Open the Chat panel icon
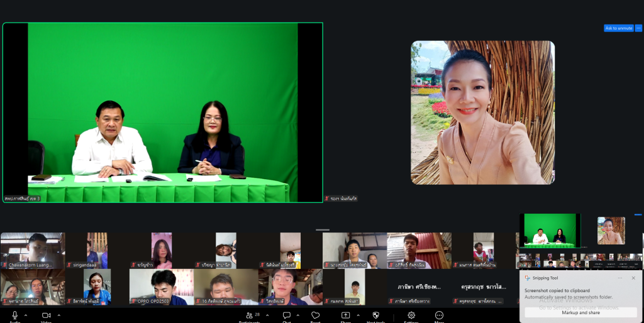 pos(287,315)
